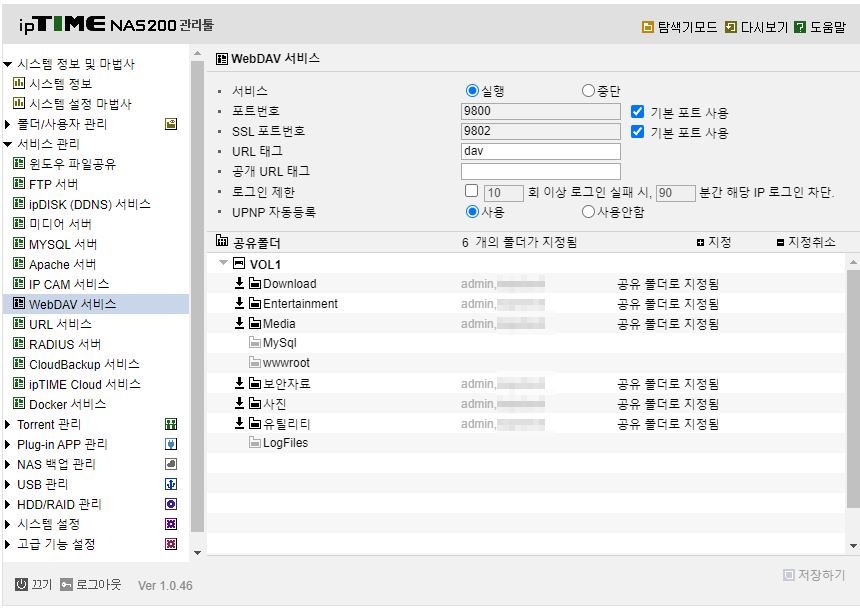Click the LogFiles folder icon
The width and height of the screenshot is (860, 615).
pos(254,442)
